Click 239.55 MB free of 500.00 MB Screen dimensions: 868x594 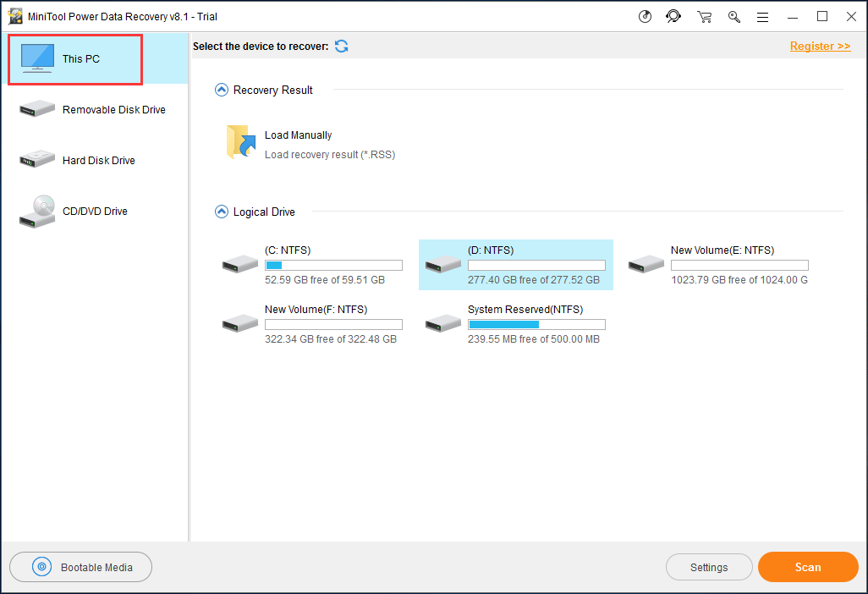coord(534,338)
